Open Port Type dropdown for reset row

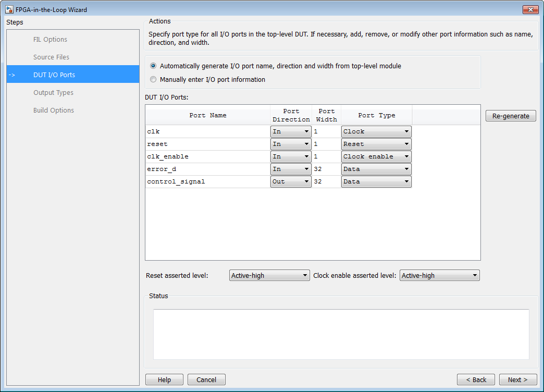tap(376, 144)
